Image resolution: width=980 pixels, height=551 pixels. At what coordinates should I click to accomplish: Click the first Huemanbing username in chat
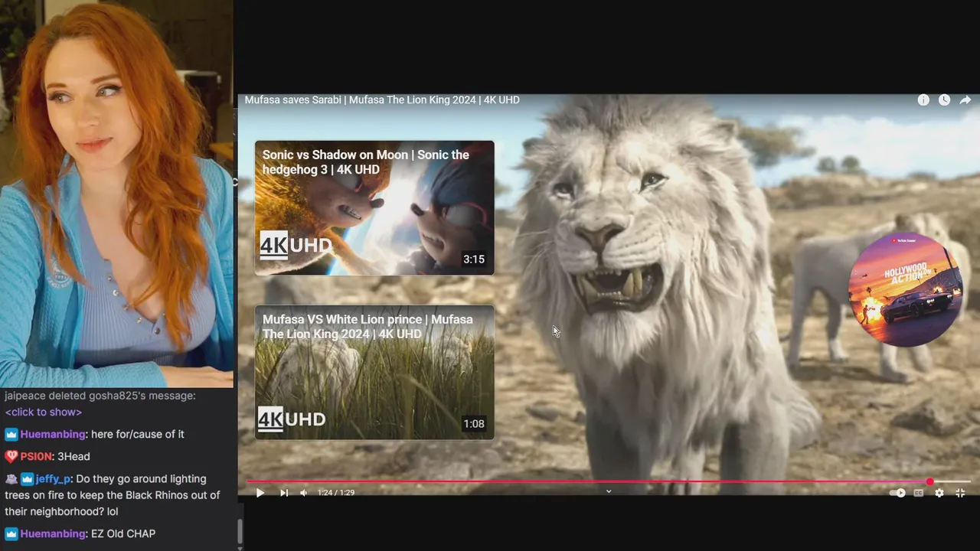pos(53,434)
